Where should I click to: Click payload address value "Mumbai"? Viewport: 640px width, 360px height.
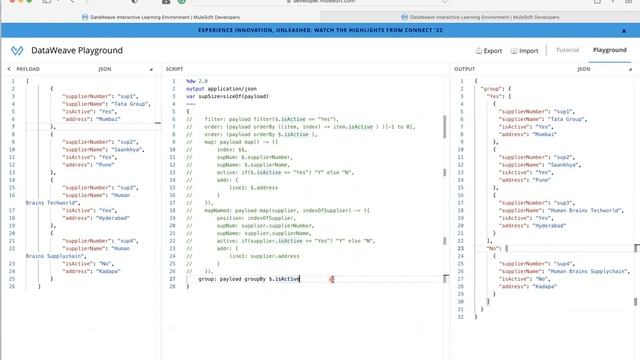click(108, 119)
